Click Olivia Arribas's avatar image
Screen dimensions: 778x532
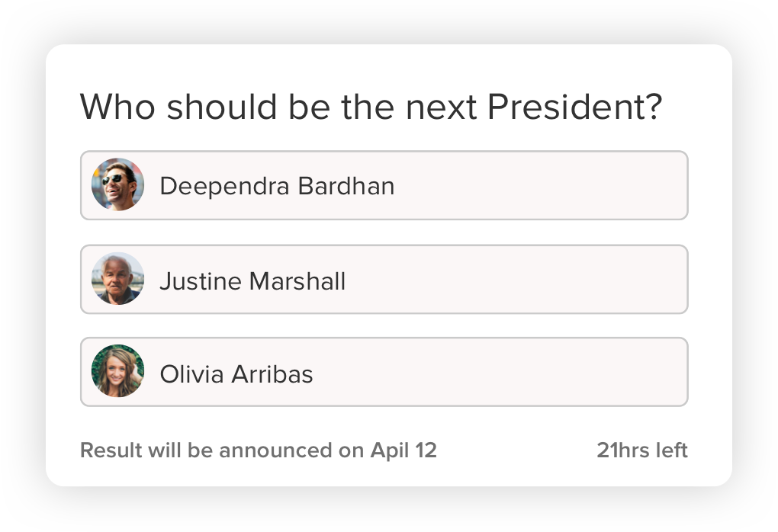pos(117,372)
